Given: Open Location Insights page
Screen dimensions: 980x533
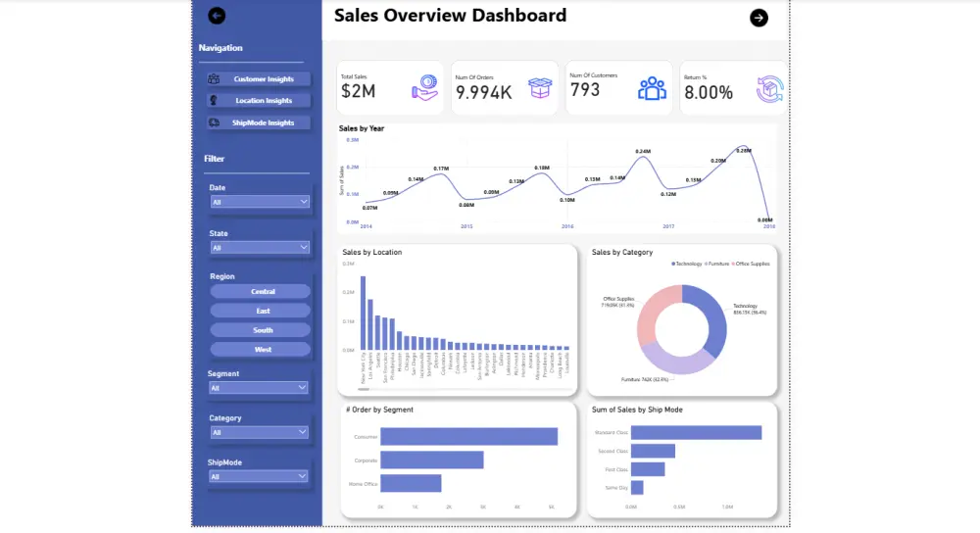Looking at the screenshot, I should [x=259, y=100].
